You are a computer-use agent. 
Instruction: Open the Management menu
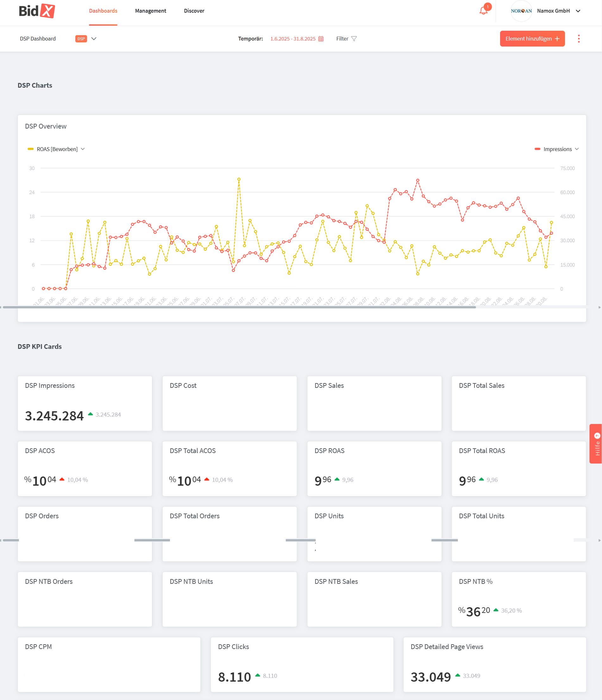click(x=150, y=11)
